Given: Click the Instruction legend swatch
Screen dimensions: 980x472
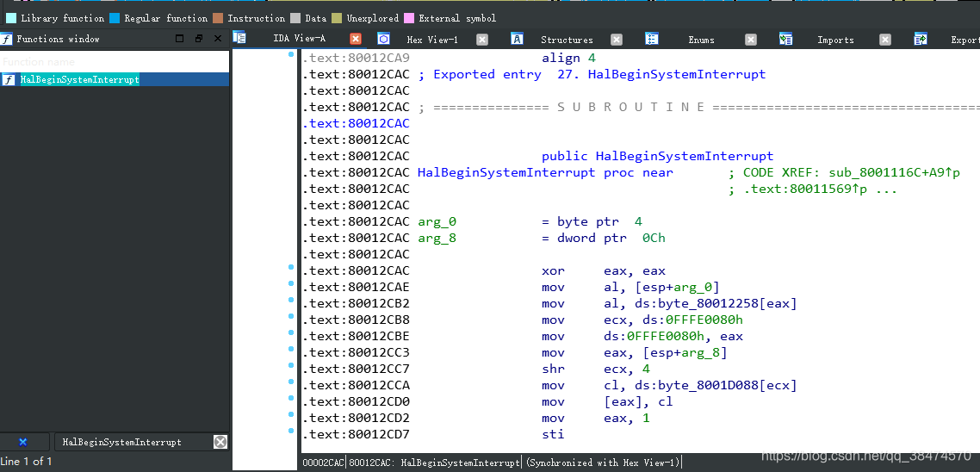Looking at the screenshot, I should click(218, 18).
